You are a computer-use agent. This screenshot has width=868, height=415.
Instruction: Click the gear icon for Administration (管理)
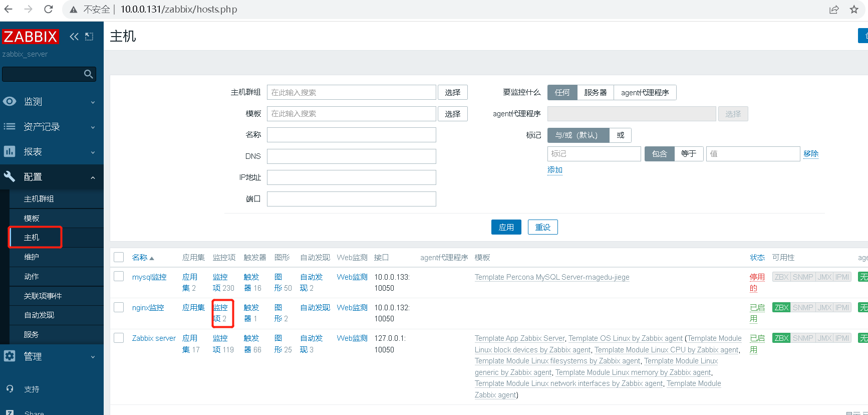tap(10, 356)
